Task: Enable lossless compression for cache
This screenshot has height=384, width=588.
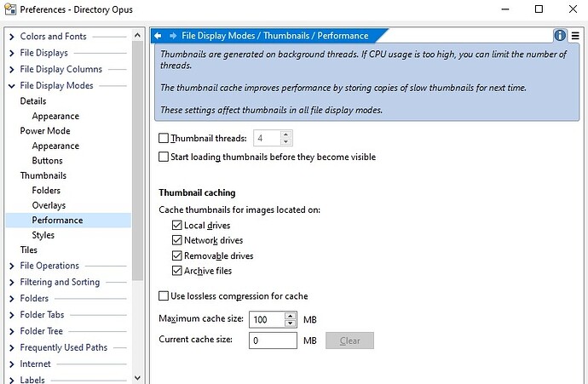Action: [164, 296]
